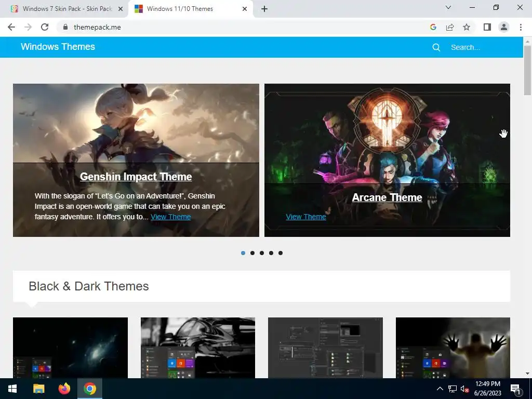Click the muted volume tray icon
This screenshot has width=532, height=399.
click(x=464, y=389)
